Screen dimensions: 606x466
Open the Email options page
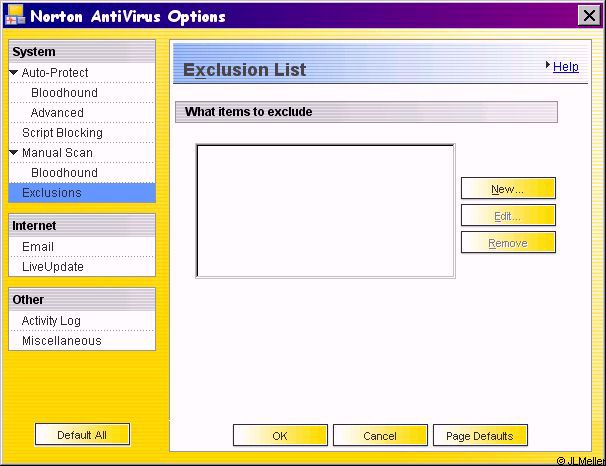click(38, 247)
